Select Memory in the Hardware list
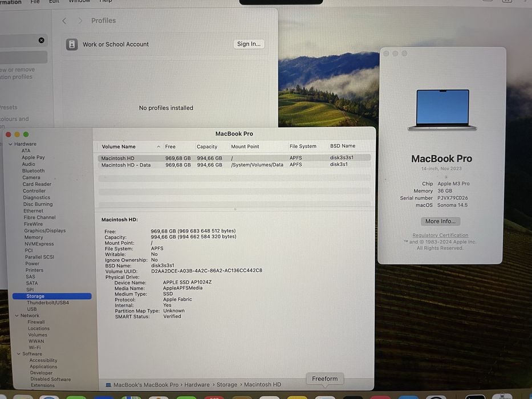Image resolution: width=532 pixels, height=399 pixels. click(x=34, y=238)
